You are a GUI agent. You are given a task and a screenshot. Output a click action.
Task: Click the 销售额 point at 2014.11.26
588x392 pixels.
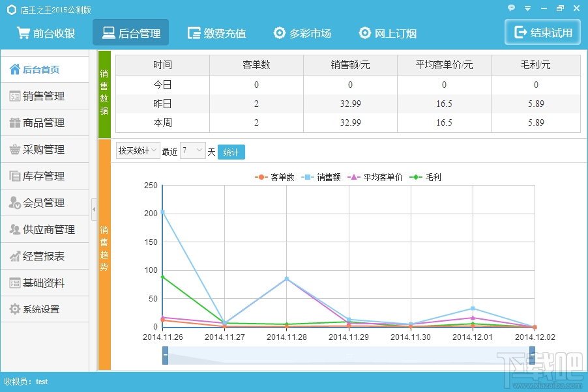tap(162, 212)
